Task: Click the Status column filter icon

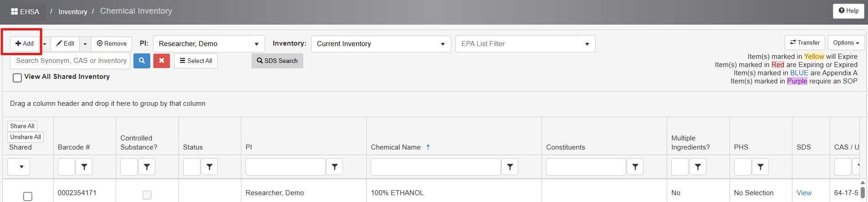Action: [209, 167]
